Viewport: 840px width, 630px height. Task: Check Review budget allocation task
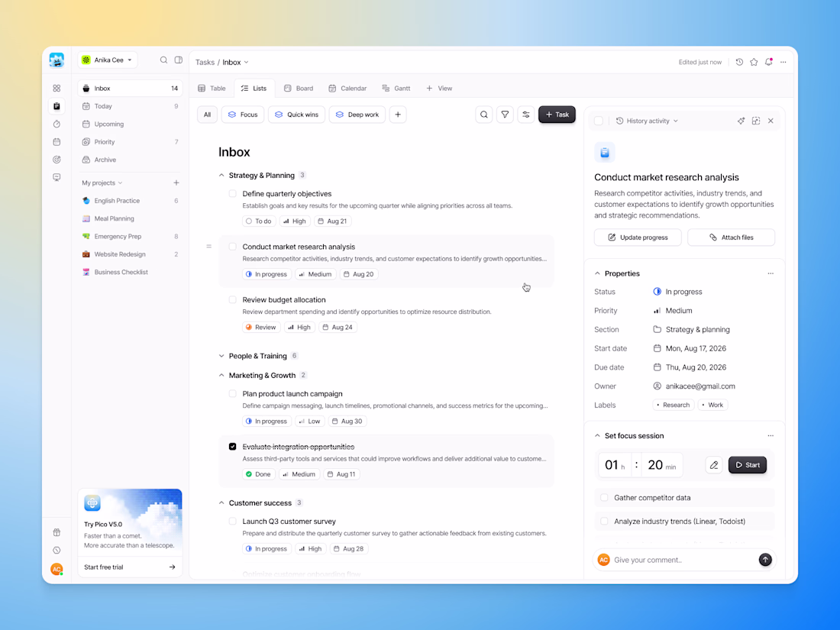click(232, 300)
